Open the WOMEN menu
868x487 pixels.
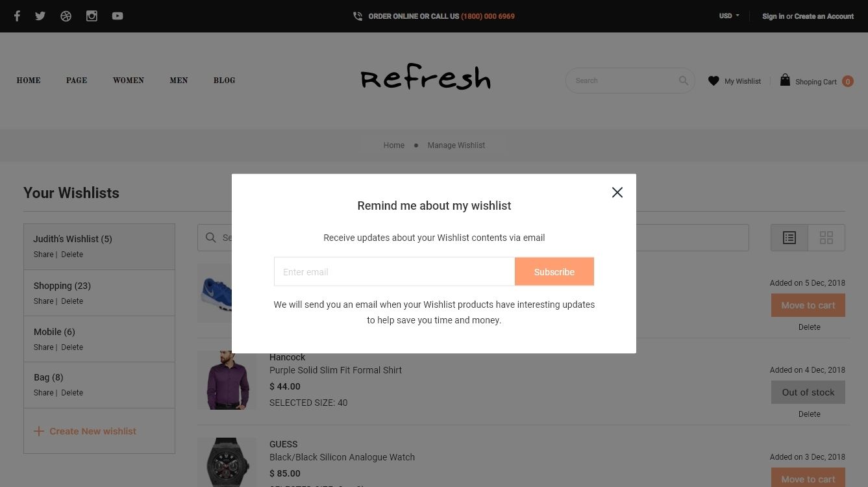129,81
